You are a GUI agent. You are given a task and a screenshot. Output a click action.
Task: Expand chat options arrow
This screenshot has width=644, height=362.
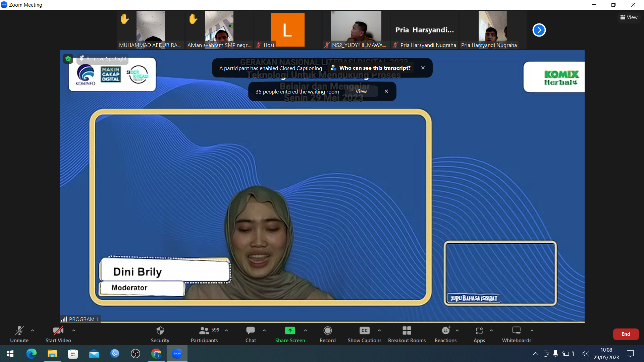(264, 330)
